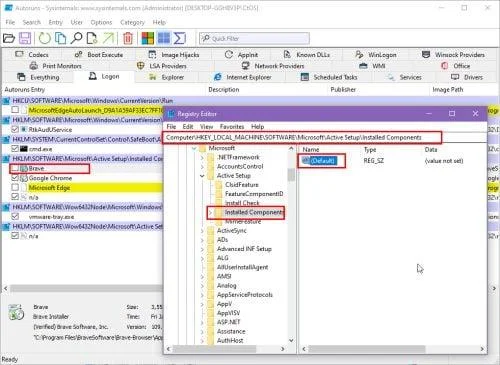The image size is (500, 365).
Task: Open the WinLogon tab
Action: (x=376, y=55)
